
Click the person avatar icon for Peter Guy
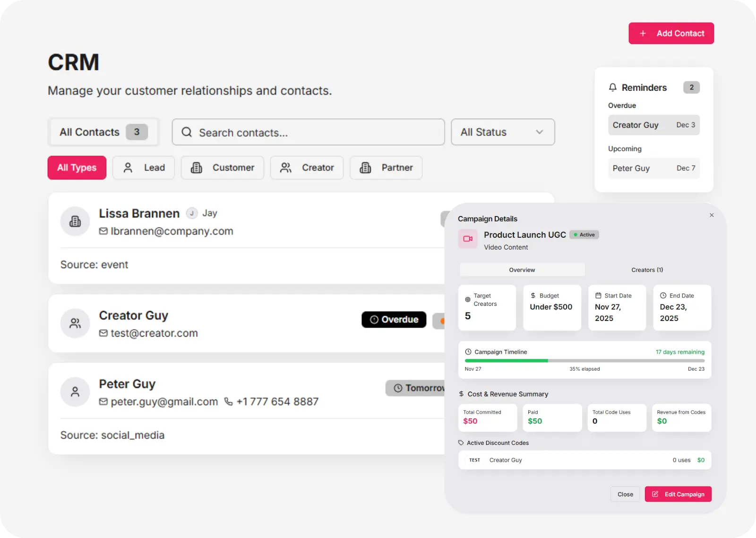pos(75,391)
